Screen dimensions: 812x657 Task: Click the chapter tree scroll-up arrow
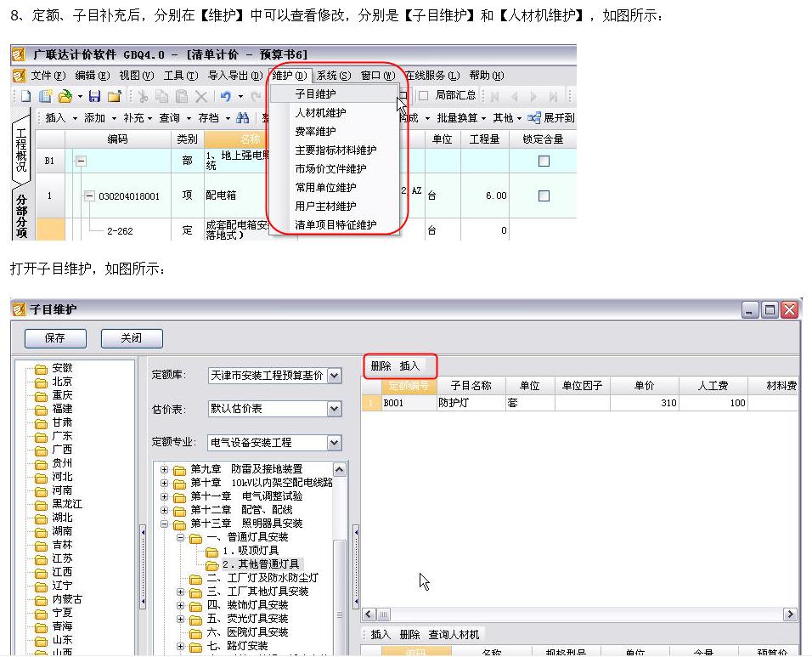click(340, 470)
